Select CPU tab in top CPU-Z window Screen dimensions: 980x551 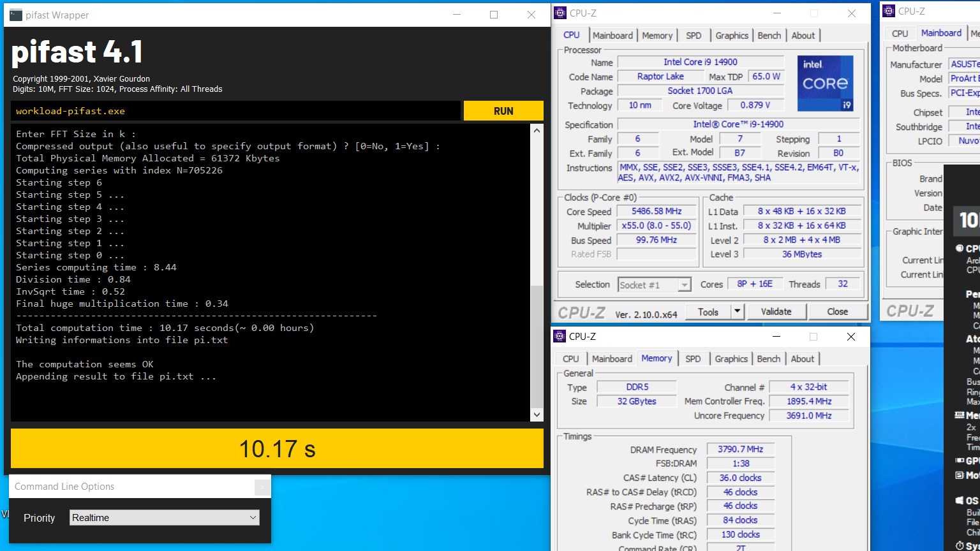572,34
